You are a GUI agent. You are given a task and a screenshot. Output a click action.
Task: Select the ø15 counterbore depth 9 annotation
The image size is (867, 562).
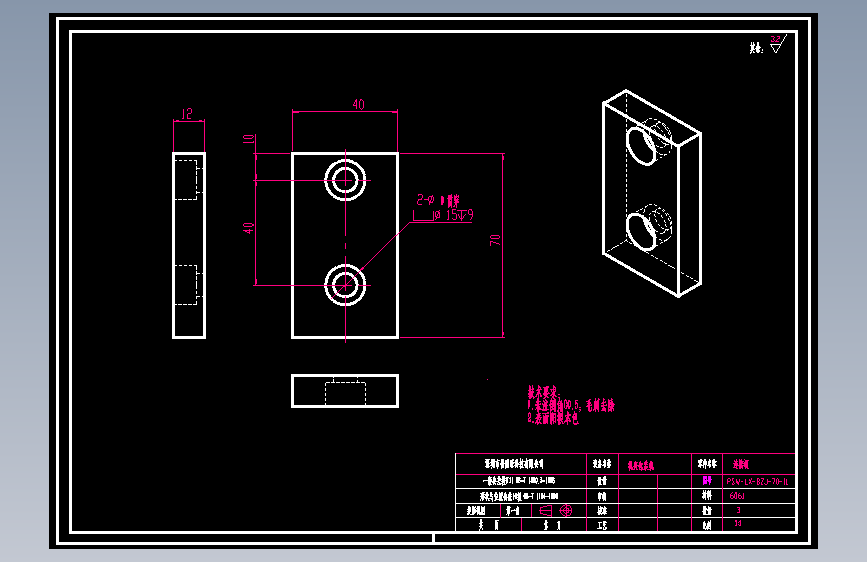coord(444,215)
